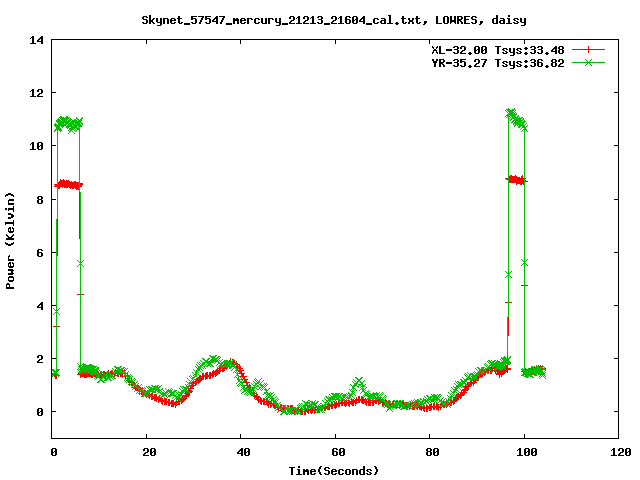Click the green YR legend line sample
Viewport: 640px width, 480px height.
[588, 62]
